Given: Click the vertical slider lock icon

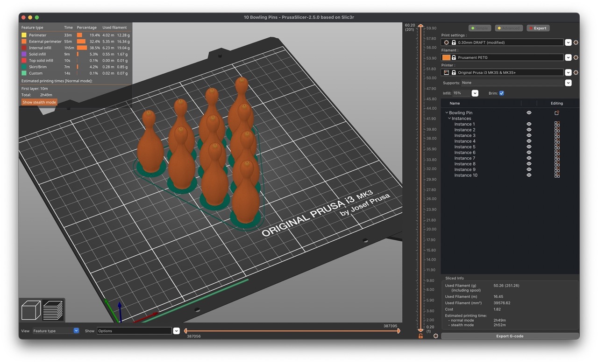Looking at the screenshot, I should [420, 336].
